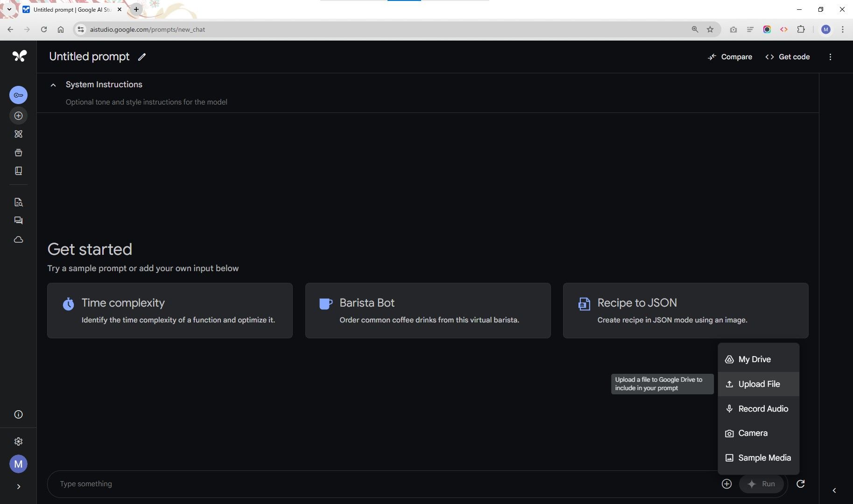Collapse the System Instructions section
Image resolution: width=853 pixels, height=504 pixels.
(x=53, y=85)
